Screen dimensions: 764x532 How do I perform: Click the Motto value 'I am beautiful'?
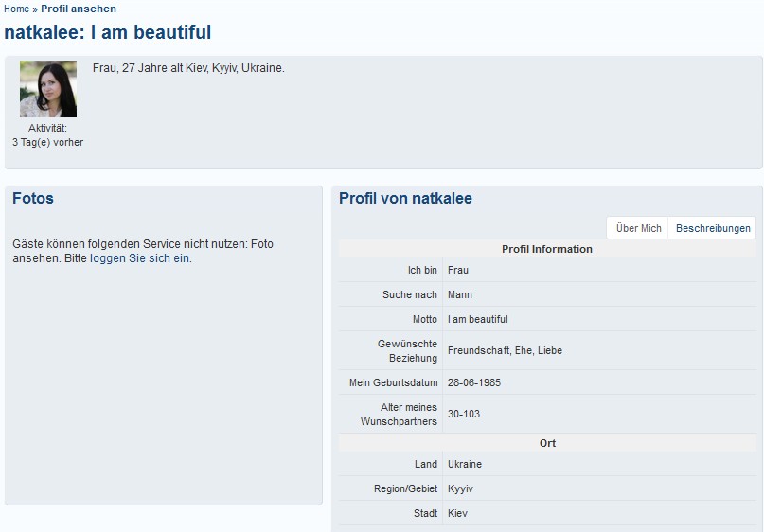[x=477, y=319]
